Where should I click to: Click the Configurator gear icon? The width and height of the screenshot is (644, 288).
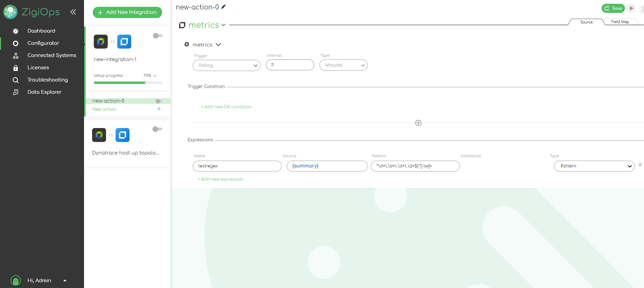pyautogui.click(x=16, y=43)
